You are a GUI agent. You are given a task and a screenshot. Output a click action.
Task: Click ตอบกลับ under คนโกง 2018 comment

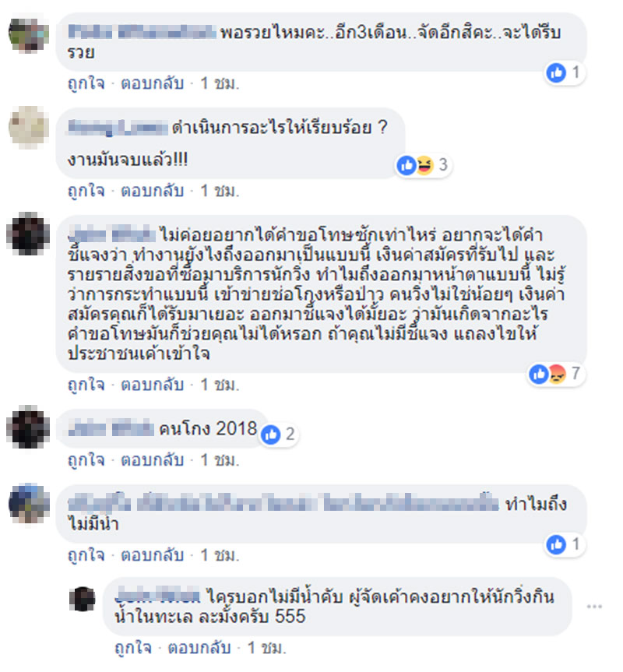(x=152, y=460)
